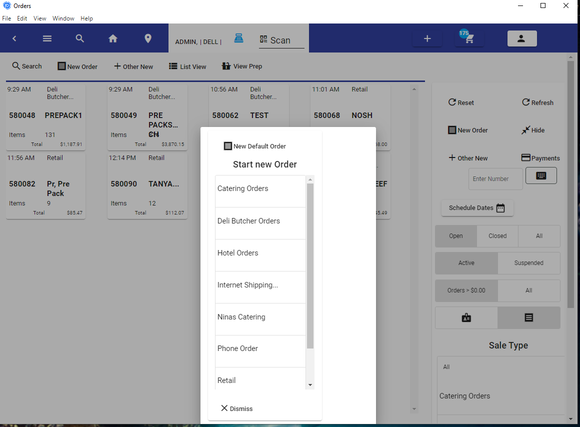Select the Closed orders toggle
This screenshot has width=580, height=427.
498,236
